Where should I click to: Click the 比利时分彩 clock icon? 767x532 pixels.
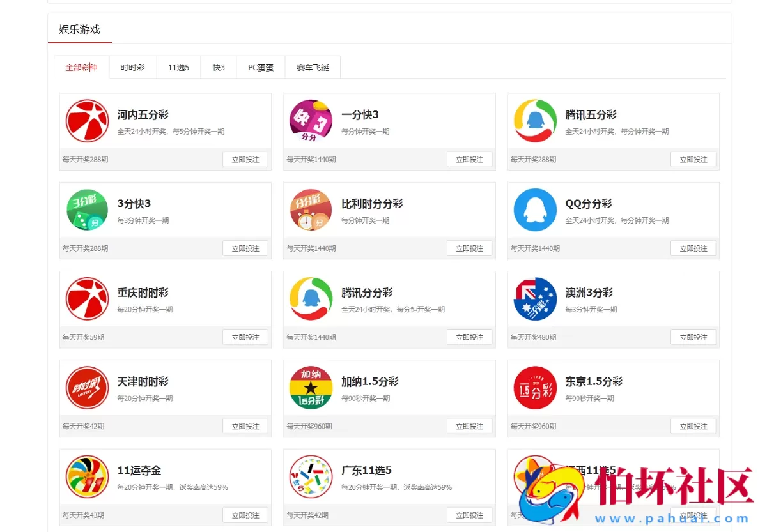[x=311, y=209]
